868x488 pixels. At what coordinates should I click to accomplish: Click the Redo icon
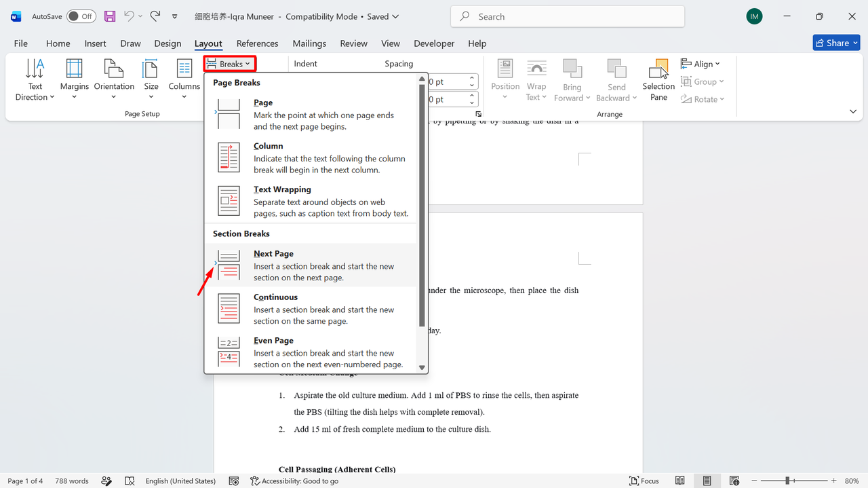[x=155, y=16]
